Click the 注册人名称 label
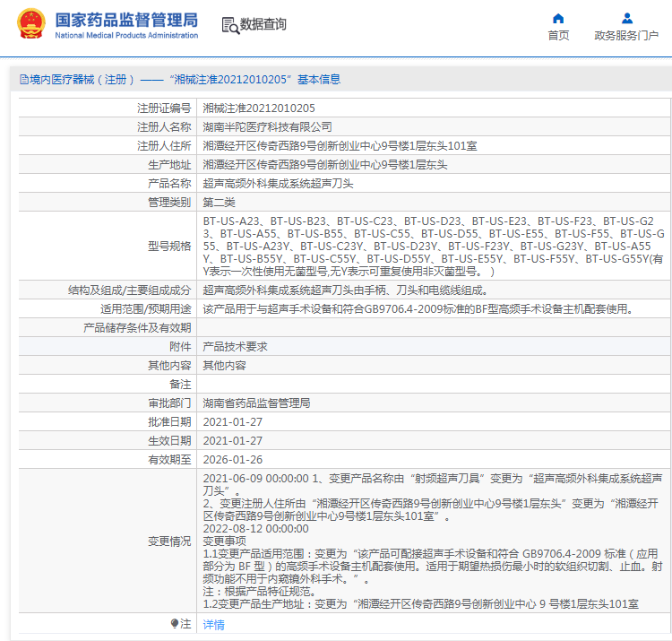Image resolution: width=672 pixels, height=641 pixels. point(164,127)
